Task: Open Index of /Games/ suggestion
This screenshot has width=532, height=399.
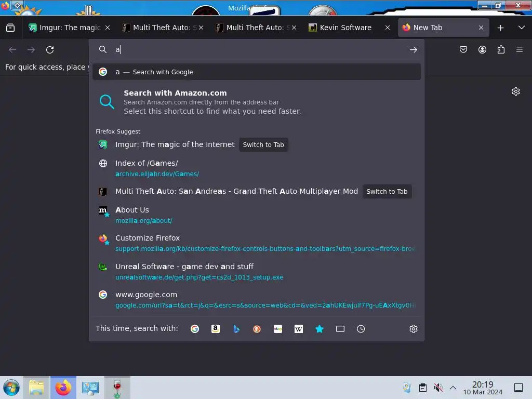Action: pyautogui.click(x=257, y=168)
